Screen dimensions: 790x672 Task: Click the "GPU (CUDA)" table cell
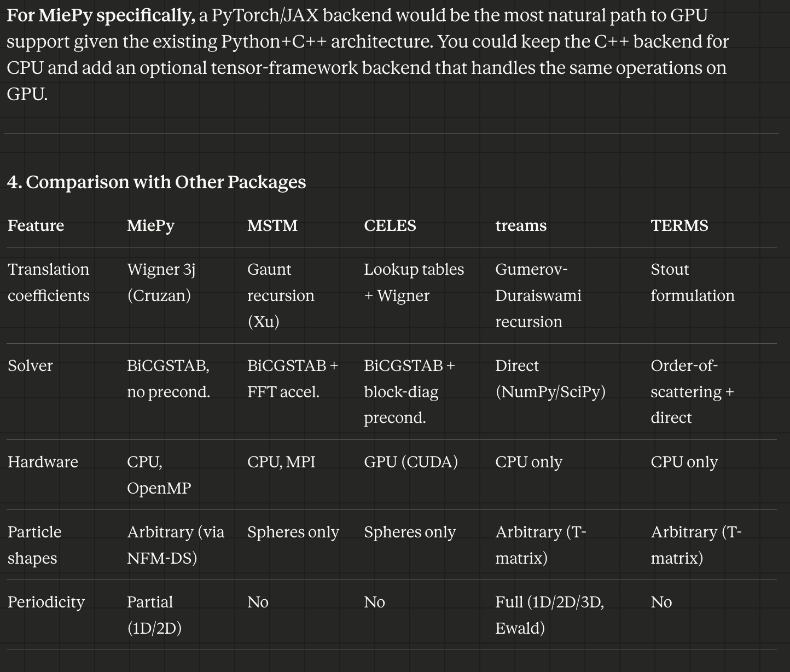411,462
